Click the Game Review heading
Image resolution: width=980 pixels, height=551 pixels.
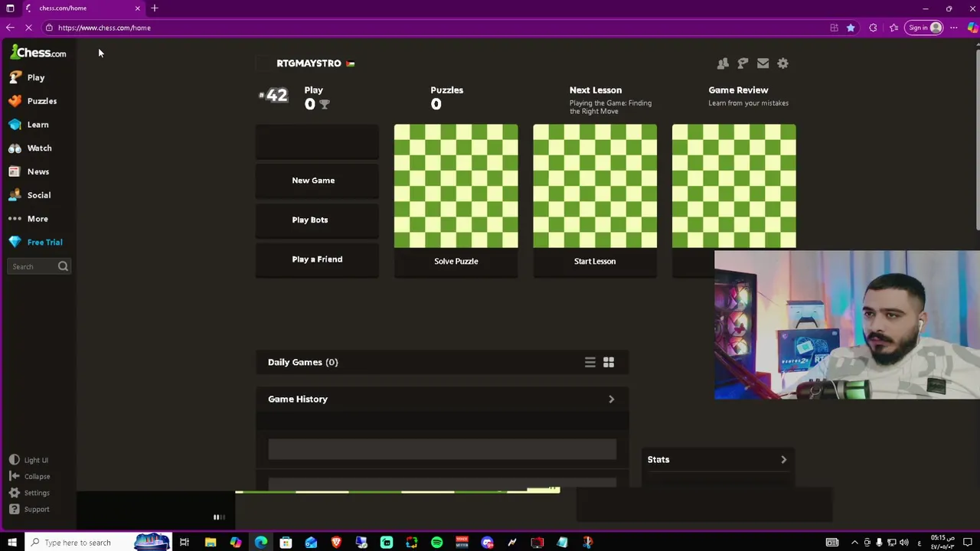pos(738,90)
